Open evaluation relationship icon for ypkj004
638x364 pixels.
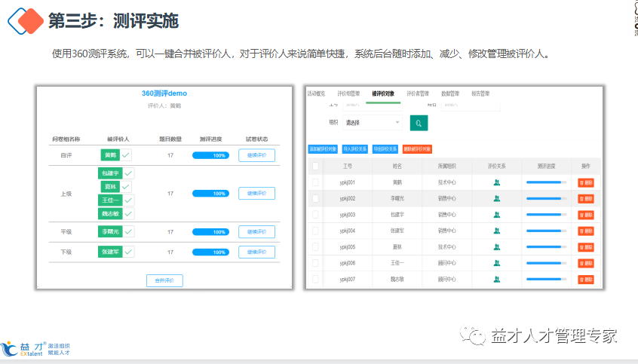497,231
